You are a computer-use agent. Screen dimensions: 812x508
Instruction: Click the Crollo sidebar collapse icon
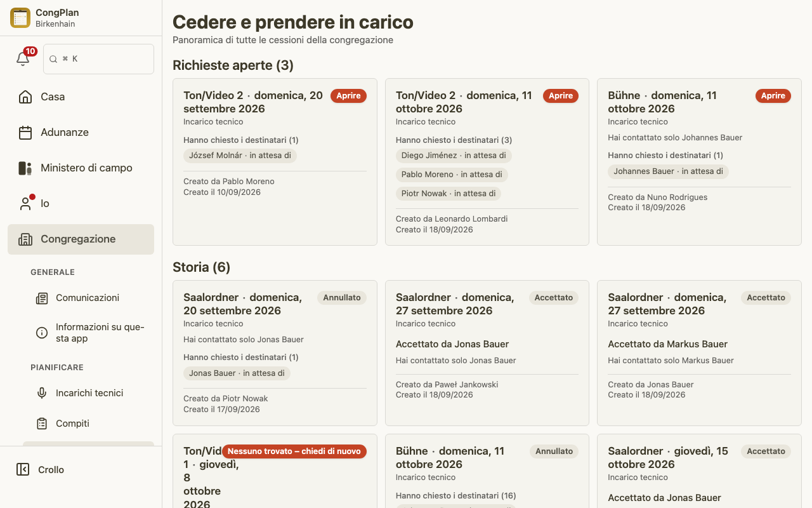23,469
